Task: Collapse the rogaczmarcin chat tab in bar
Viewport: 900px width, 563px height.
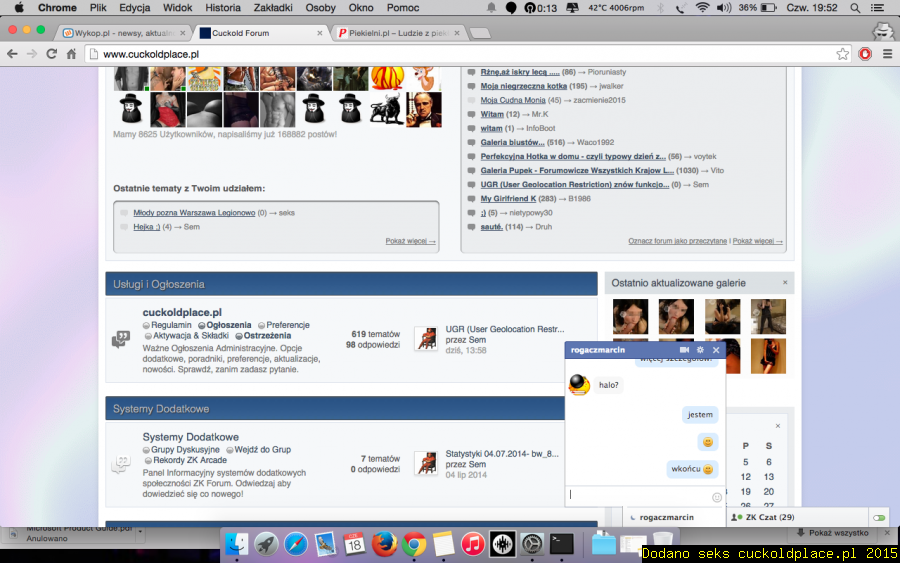Action: coord(667,517)
